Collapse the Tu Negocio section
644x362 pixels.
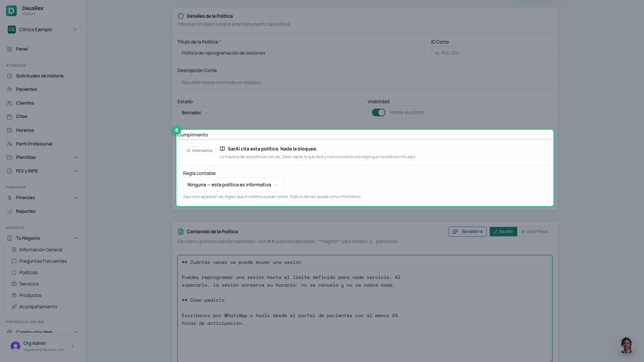pyautogui.click(x=43, y=238)
